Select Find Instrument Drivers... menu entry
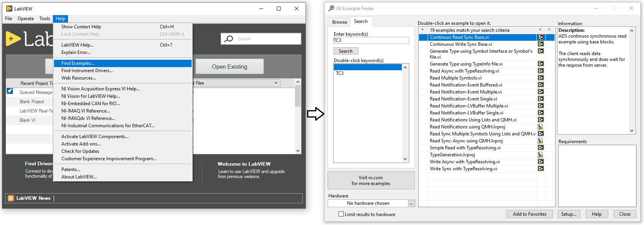Screen dimensions: 644x225 (123, 71)
